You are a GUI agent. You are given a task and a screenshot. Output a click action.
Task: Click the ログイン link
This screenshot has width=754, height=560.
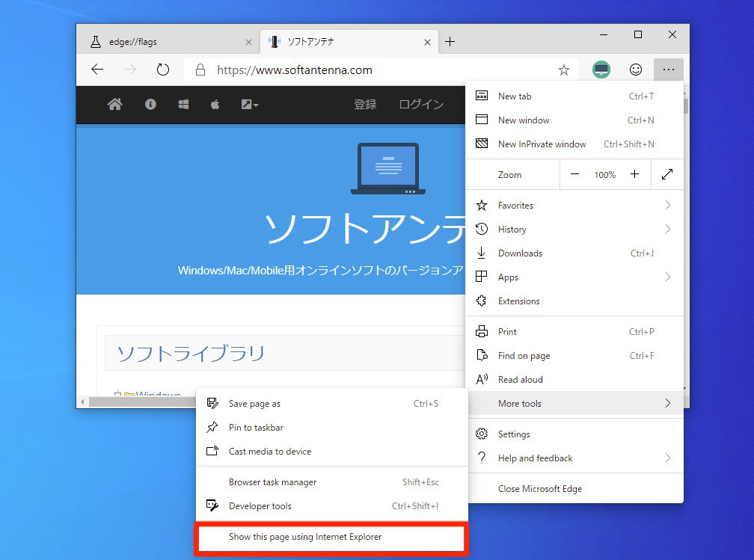click(x=421, y=105)
